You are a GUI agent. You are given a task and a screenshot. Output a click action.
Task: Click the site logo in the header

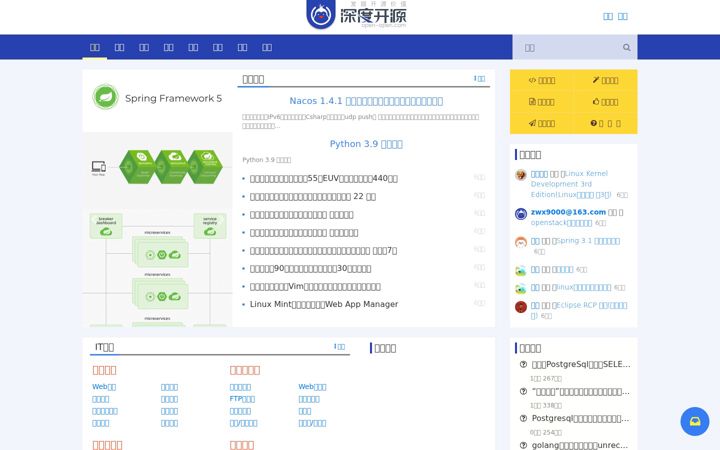point(356,15)
